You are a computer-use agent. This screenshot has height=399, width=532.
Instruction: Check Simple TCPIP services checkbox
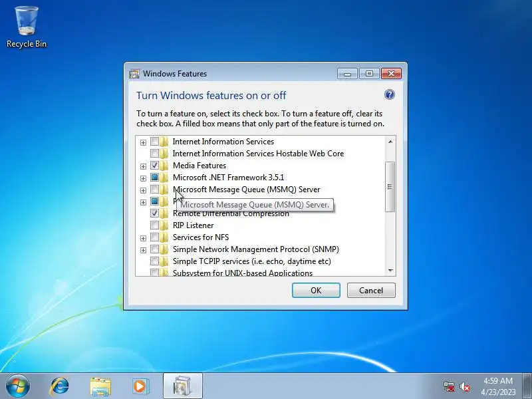pos(154,261)
